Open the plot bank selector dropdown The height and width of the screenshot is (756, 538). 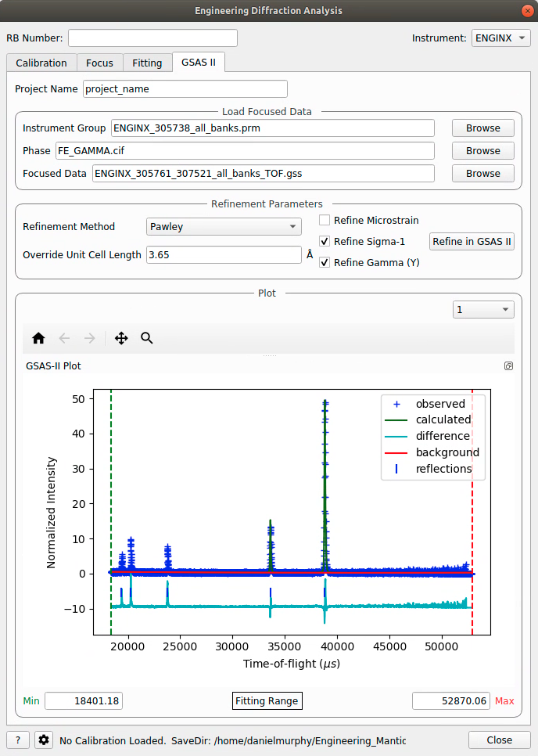483,310
